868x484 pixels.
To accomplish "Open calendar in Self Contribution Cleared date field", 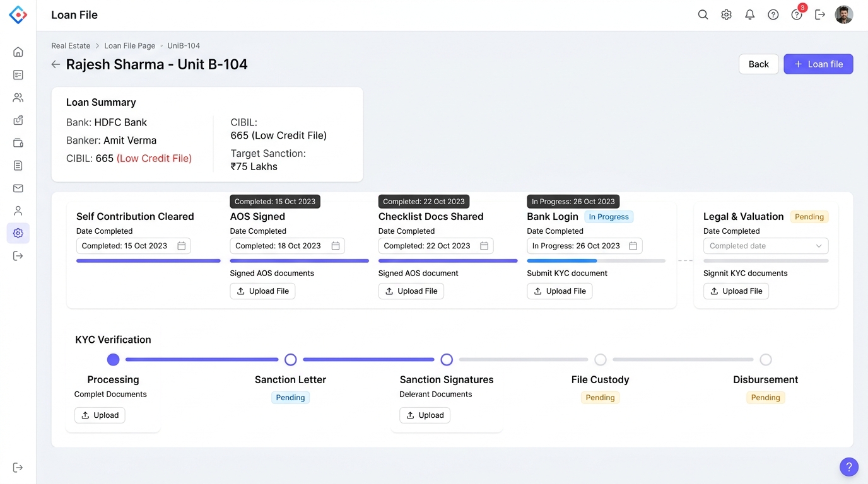I will coord(182,246).
